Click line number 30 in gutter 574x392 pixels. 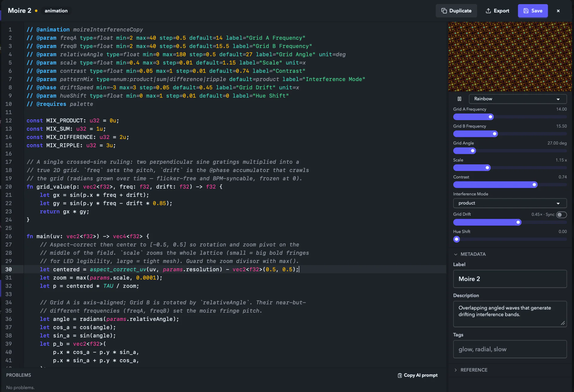point(8,269)
